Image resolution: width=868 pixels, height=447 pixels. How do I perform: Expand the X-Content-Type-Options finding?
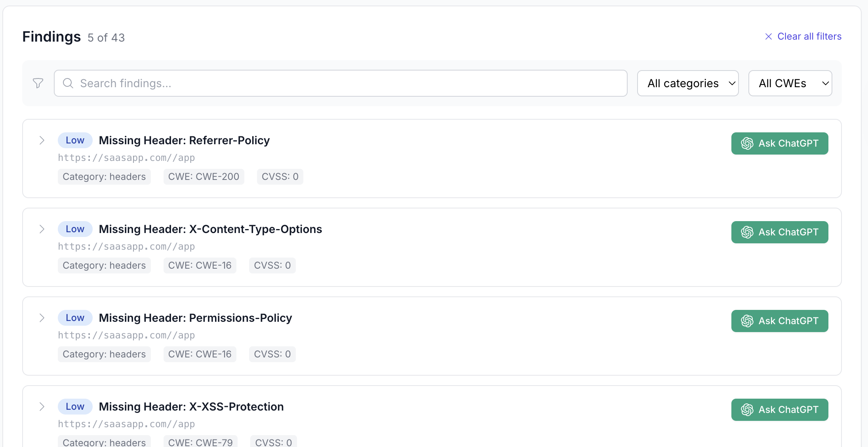click(x=42, y=229)
